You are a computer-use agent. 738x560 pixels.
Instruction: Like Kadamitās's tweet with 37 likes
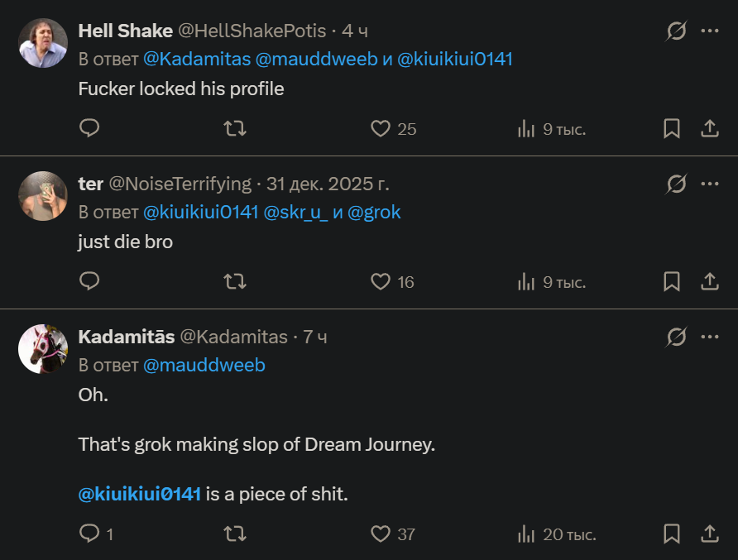coord(381,534)
